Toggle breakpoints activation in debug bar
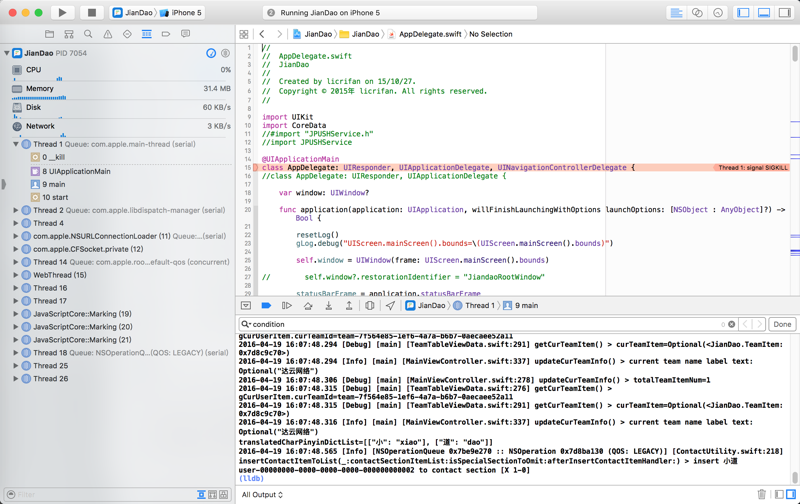 (266, 306)
